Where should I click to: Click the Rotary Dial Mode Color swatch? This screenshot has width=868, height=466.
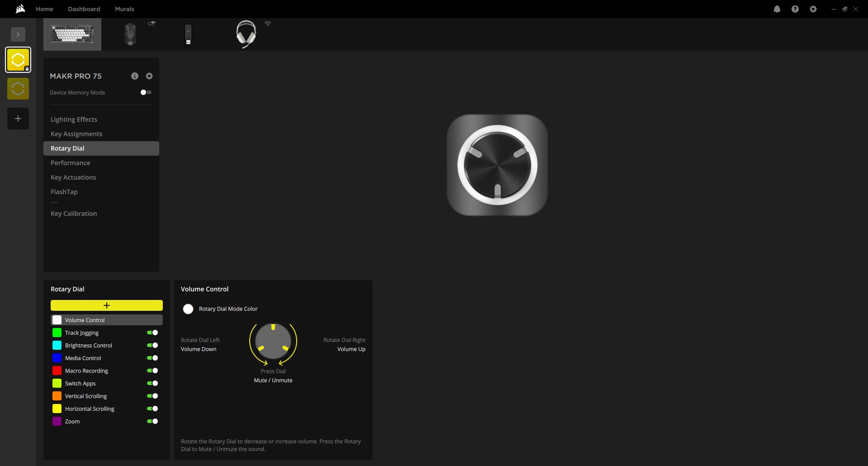[188, 309]
